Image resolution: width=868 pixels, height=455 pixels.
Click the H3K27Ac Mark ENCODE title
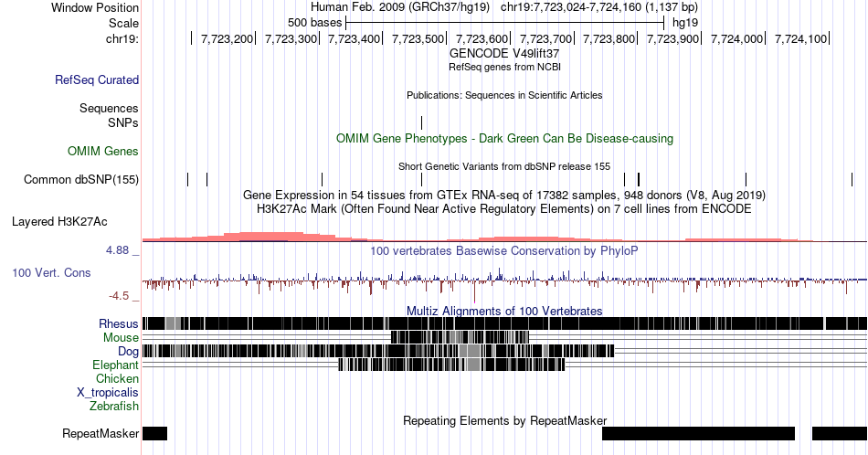click(x=504, y=208)
